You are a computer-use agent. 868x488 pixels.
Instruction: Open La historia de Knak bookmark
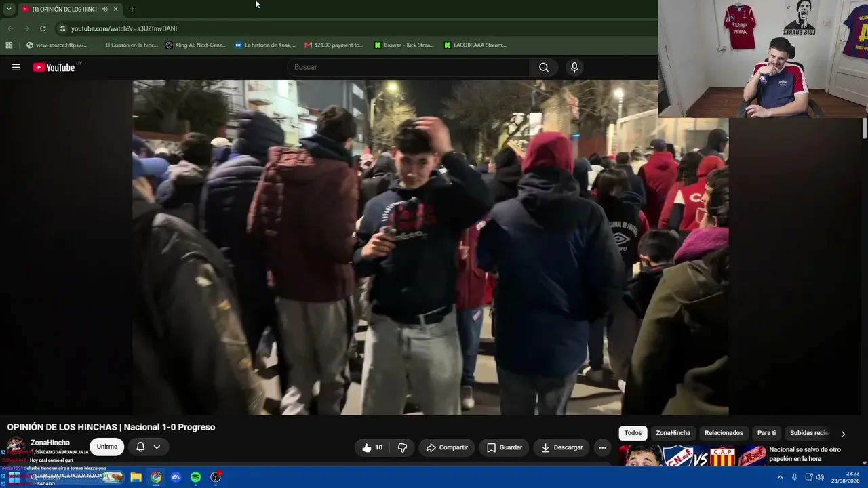(x=265, y=45)
